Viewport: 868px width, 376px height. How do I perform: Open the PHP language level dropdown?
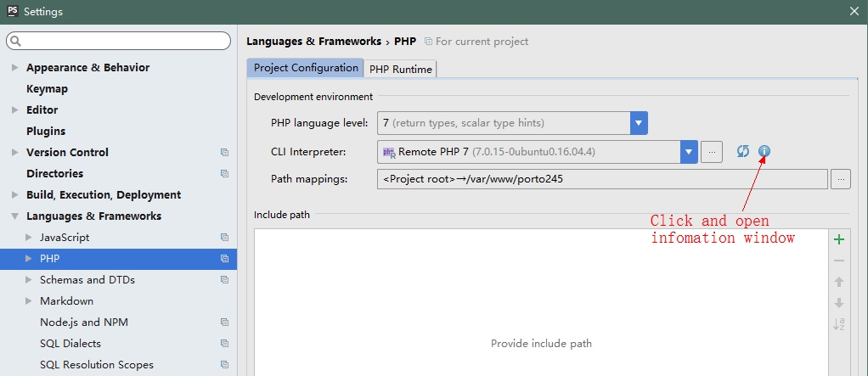coord(639,123)
